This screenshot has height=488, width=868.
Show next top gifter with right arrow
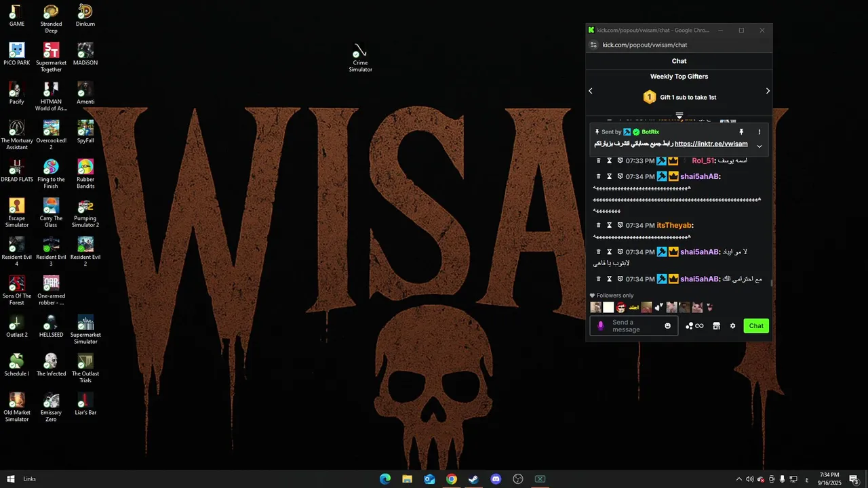[768, 91]
